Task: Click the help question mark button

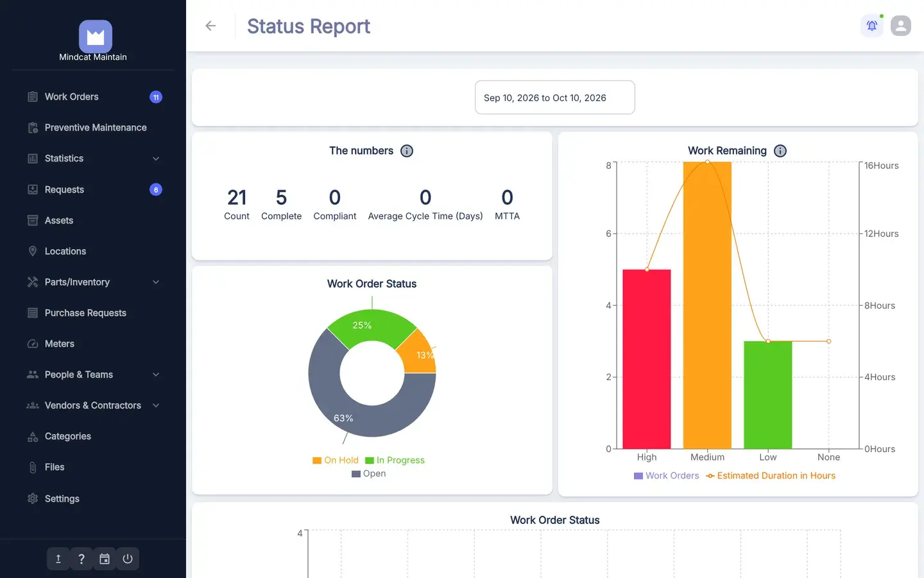Action: coord(81,559)
